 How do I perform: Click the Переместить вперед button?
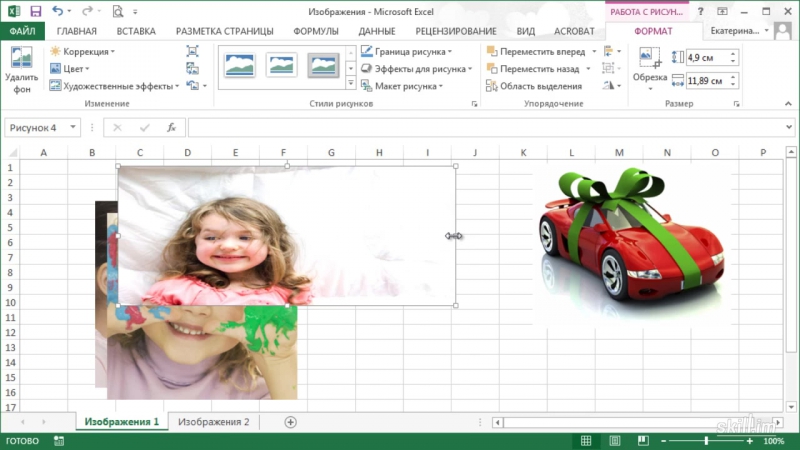(540, 51)
